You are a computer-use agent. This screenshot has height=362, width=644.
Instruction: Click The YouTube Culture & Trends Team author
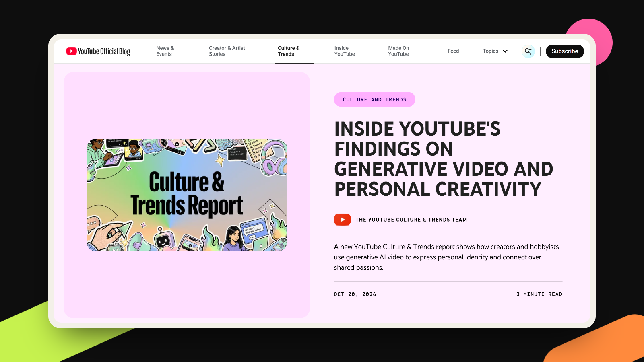click(411, 220)
